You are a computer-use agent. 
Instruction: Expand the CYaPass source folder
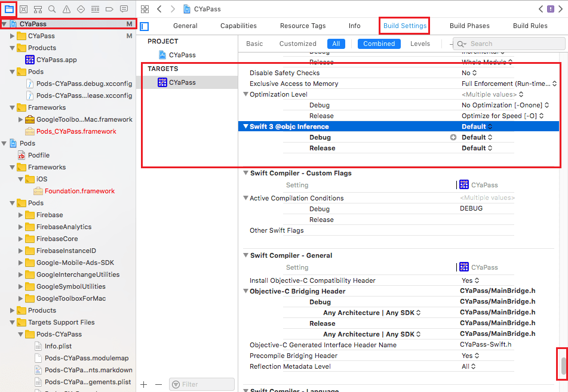(x=13, y=36)
